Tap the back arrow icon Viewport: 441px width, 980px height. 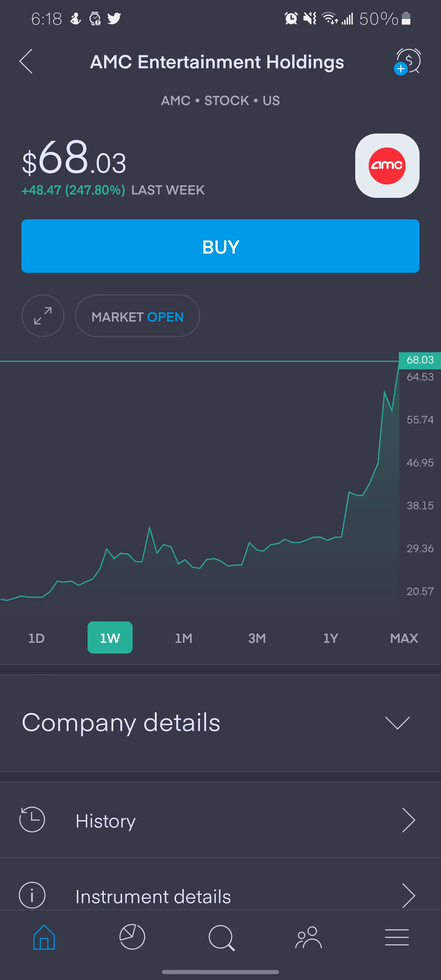(26, 61)
